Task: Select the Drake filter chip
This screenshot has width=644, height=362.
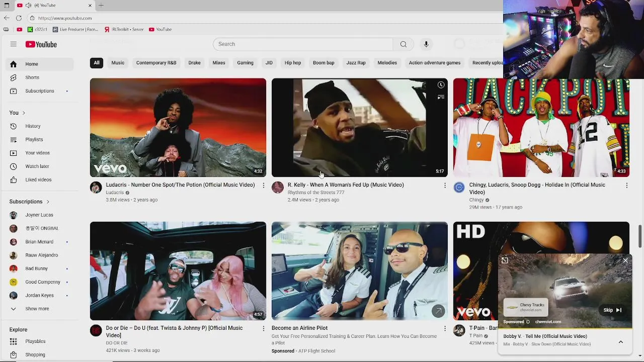Action: pos(194,63)
